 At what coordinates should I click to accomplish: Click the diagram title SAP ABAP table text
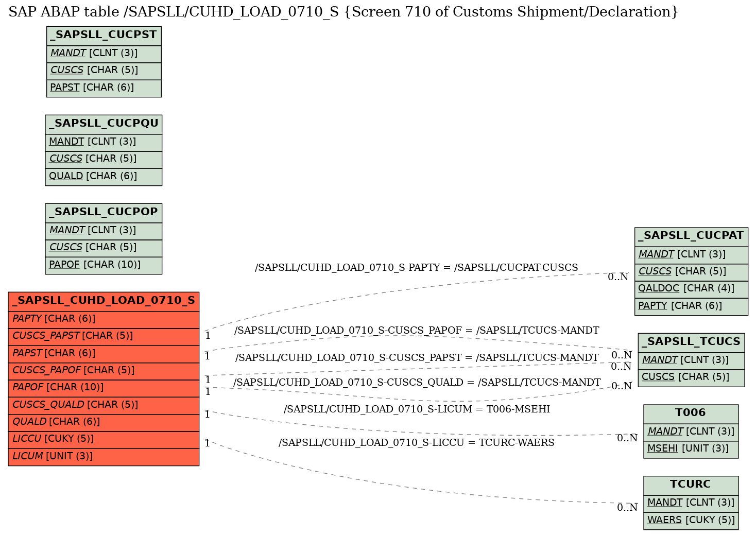coord(343,12)
